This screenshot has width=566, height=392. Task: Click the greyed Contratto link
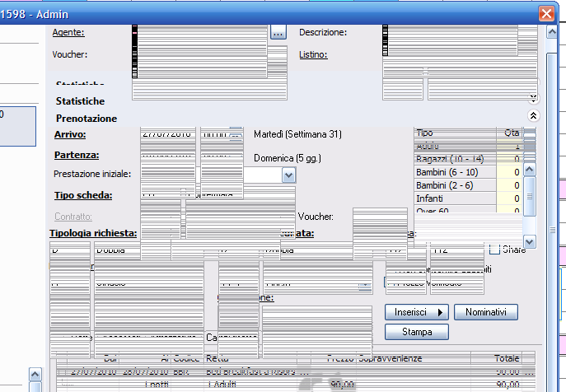73,217
